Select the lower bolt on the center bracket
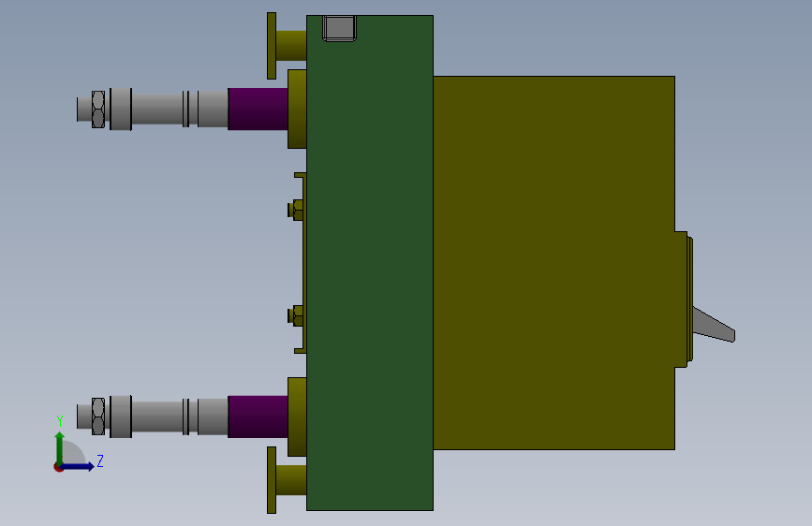Image resolution: width=812 pixels, height=526 pixels. pos(296,315)
